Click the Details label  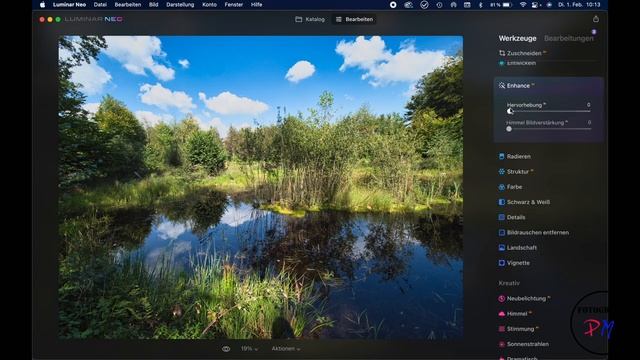click(516, 218)
